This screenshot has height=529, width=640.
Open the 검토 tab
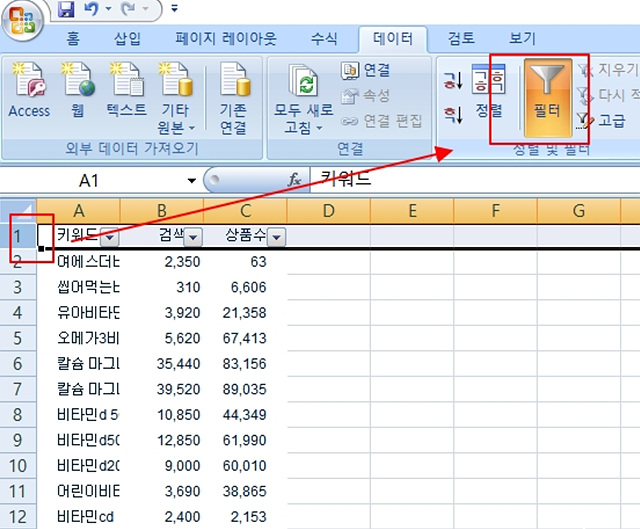461,39
